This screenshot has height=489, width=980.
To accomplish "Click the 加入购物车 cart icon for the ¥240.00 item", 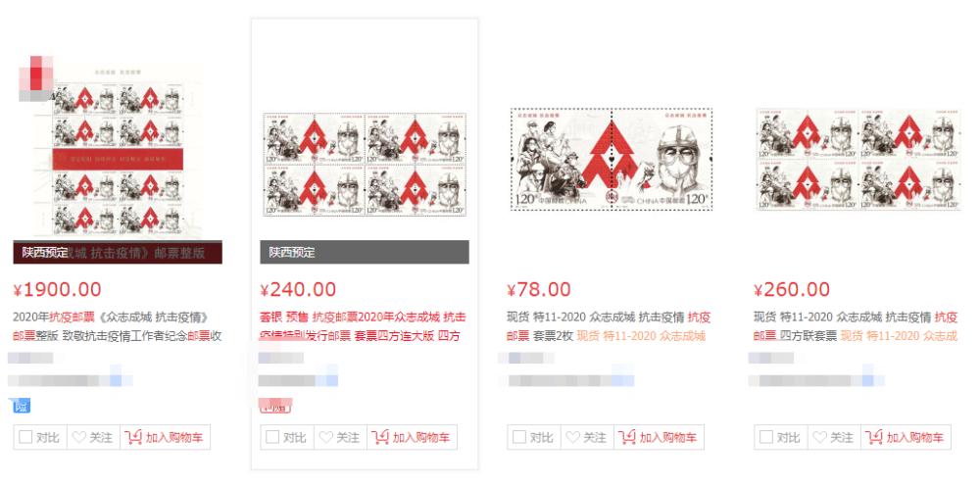I will coord(380,436).
